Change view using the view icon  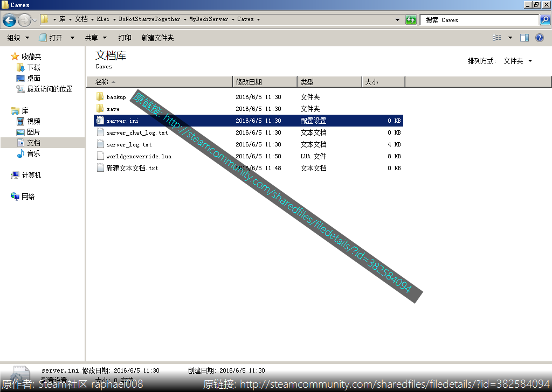tap(496, 38)
